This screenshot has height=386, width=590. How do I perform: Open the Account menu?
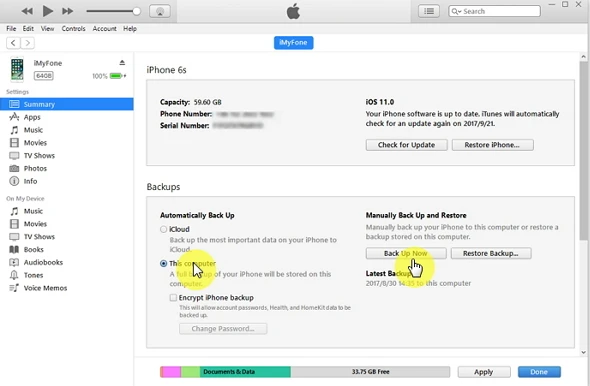point(104,29)
